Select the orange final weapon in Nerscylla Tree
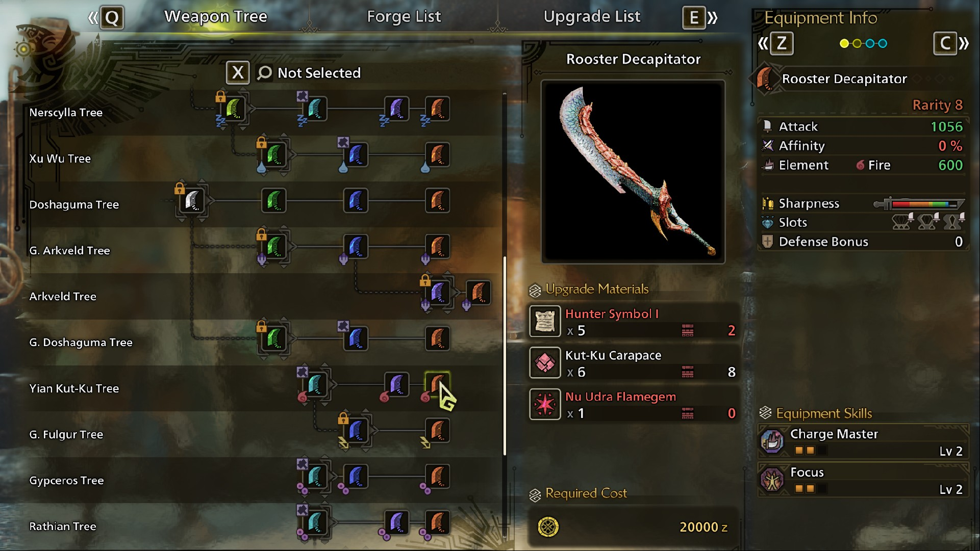Viewport: 980px width, 551px height. (x=438, y=109)
